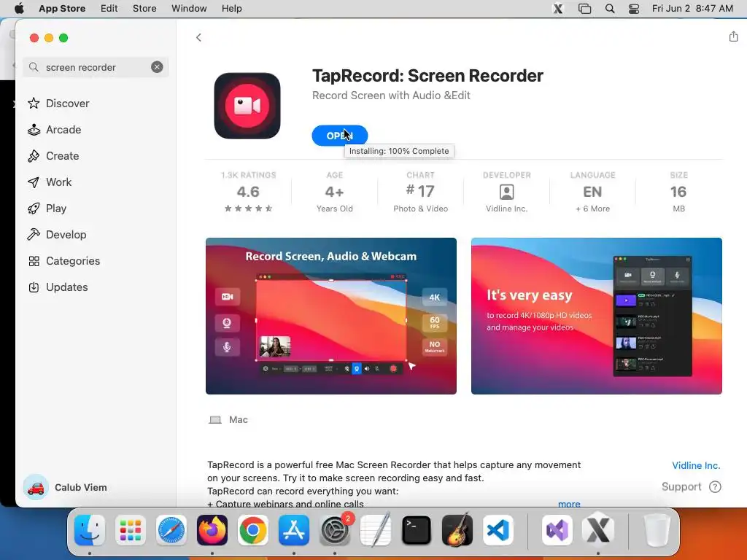Viewport: 747px width, 560px height.
Task: Click the Support link
Action: coord(681,486)
